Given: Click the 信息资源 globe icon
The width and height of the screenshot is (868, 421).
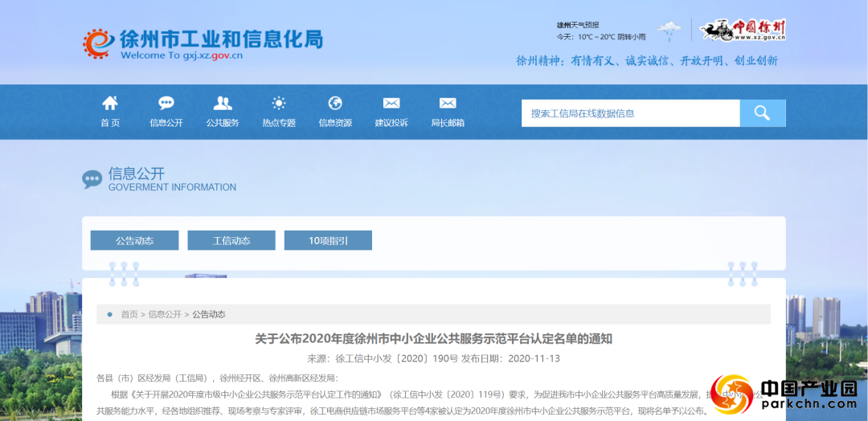Looking at the screenshot, I should [335, 104].
